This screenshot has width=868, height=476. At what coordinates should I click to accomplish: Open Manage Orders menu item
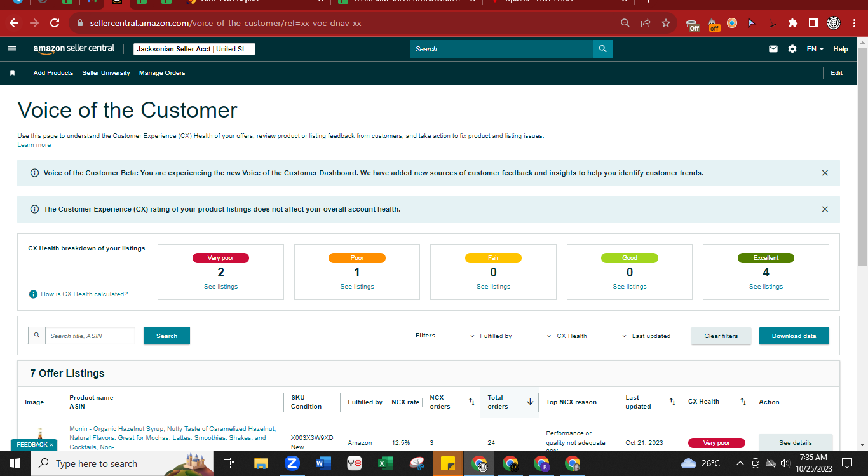162,73
